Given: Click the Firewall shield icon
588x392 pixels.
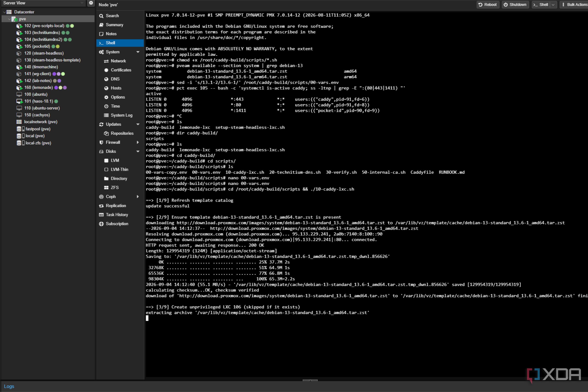Looking at the screenshot, I should pos(101,142).
